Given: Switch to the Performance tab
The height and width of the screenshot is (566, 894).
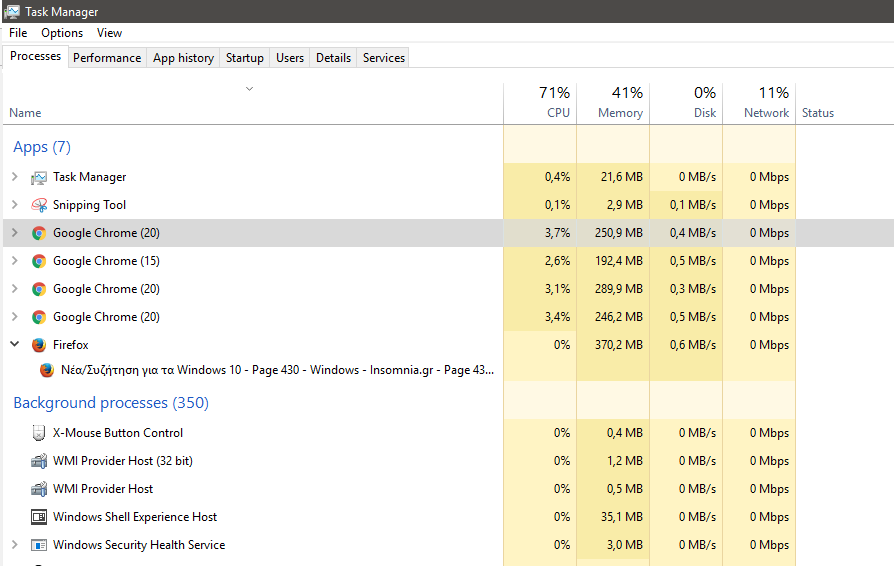Looking at the screenshot, I should (x=107, y=58).
